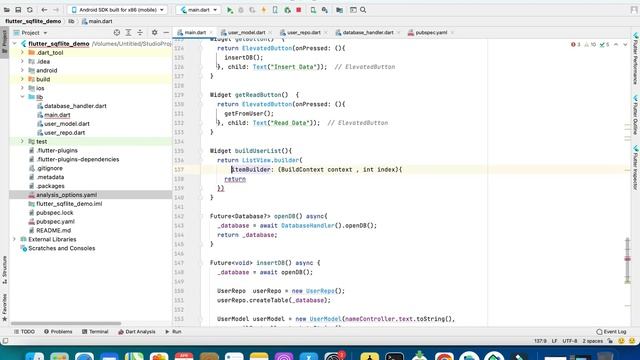Open the Flutter Outline side panel
640x360 pixels.
tap(636, 115)
